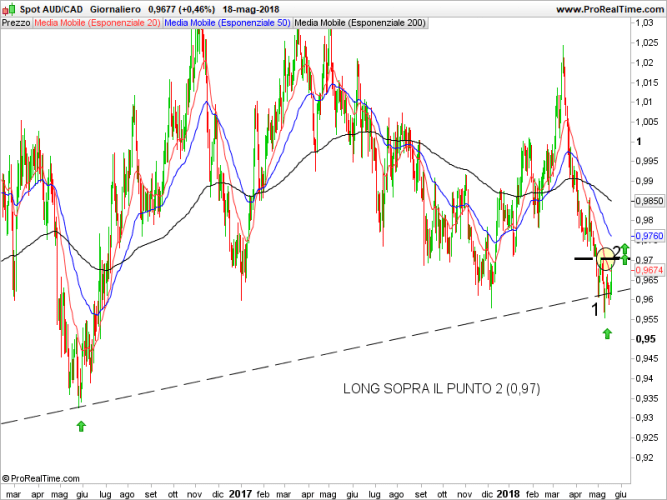Click the 18-mag-2018 date in header
Image resolution: width=667 pixels, height=500 pixels.
coord(252,8)
